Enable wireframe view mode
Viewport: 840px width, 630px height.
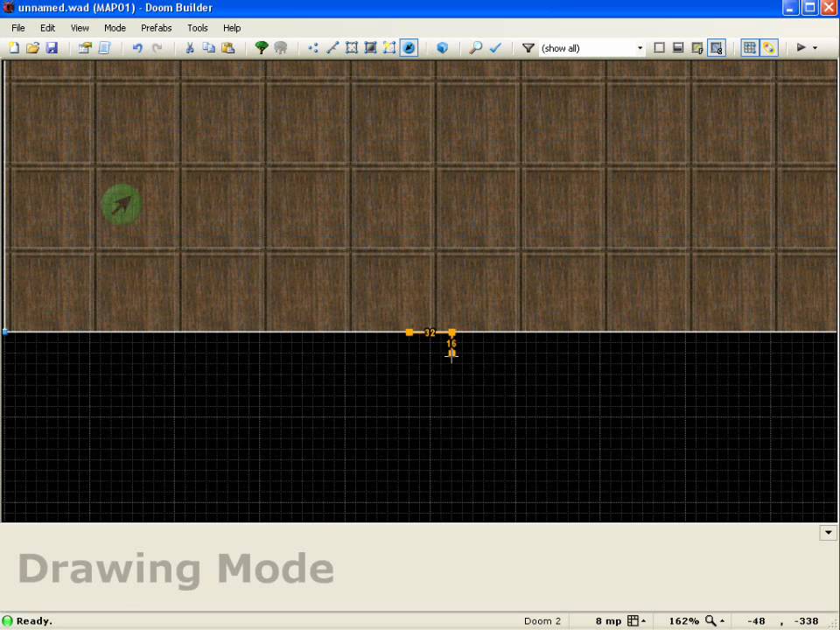(660, 47)
